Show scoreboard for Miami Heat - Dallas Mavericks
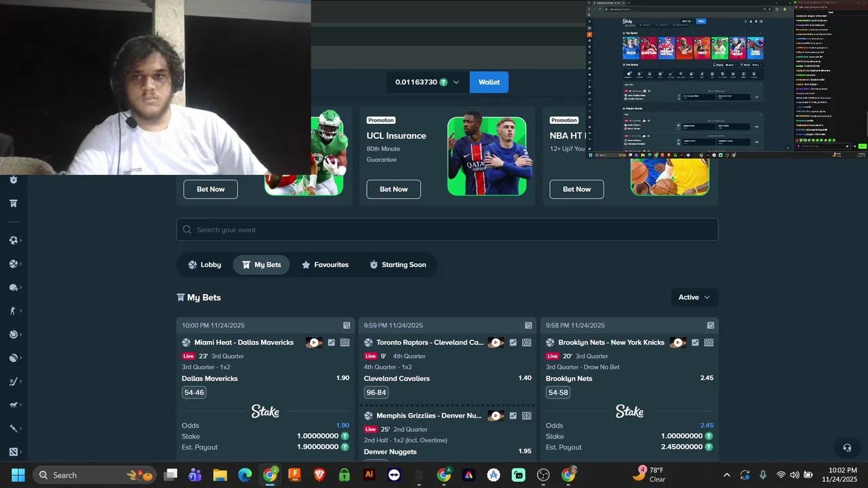 click(345, 343)
